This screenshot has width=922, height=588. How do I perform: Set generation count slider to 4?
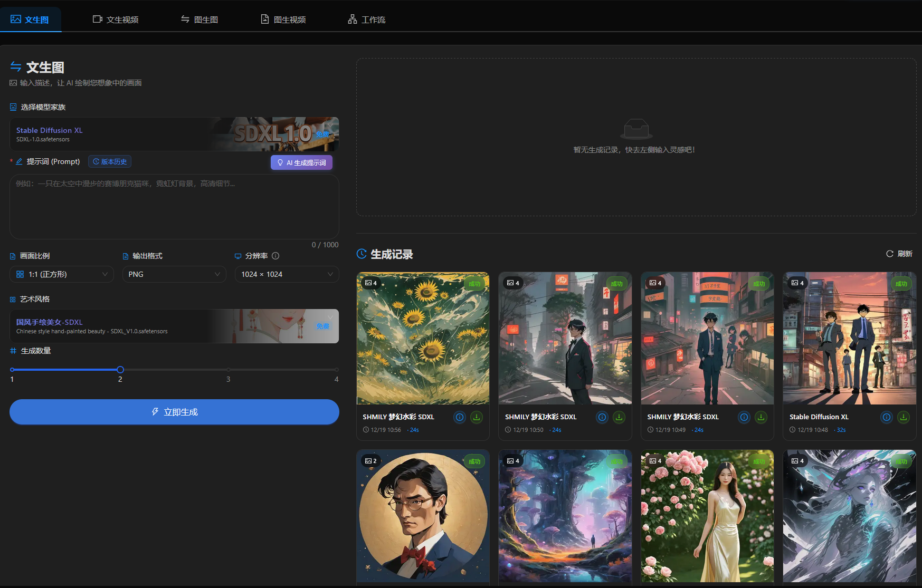(x=336, y=370)
